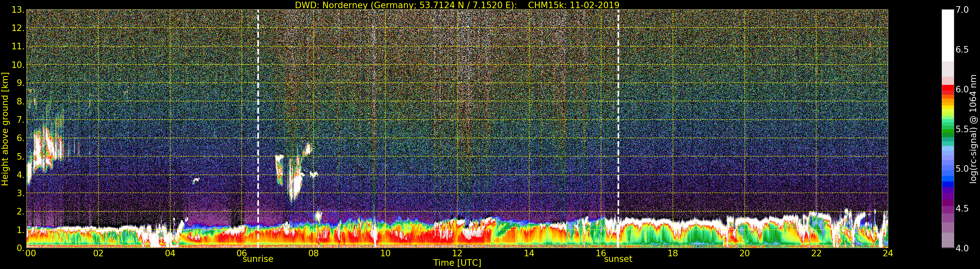Click the time axis tick '02'
This screenshot has width=980, height=269.
tap(98, 253)
